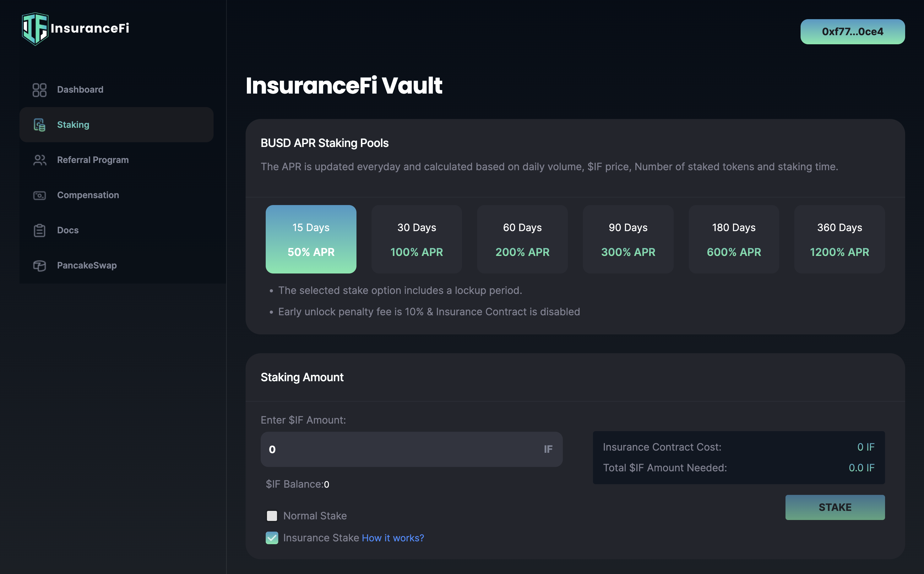Choose the 30 Days 100% APR pool

coord(416,239)
